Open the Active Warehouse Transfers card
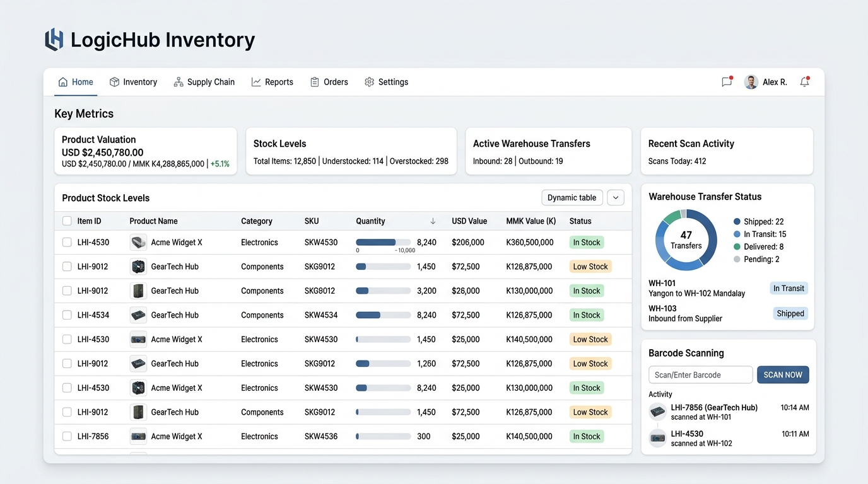This screenshot has height=484, width=868. 549,151
